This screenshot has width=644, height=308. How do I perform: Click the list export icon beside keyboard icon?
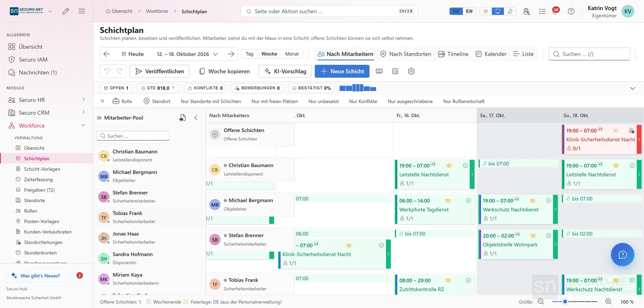pyautogui.click(x=395, y=71)
